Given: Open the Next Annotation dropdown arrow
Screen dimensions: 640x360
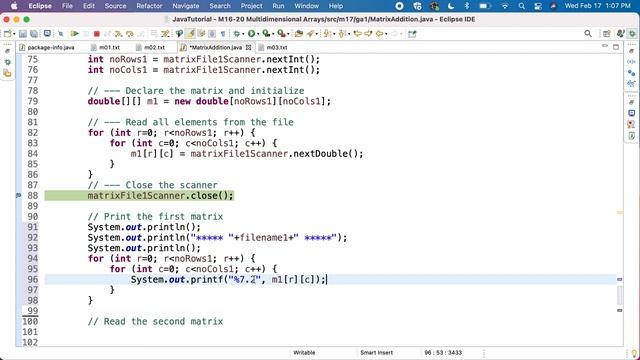Looking at the screenshot, I should [334, 34].
